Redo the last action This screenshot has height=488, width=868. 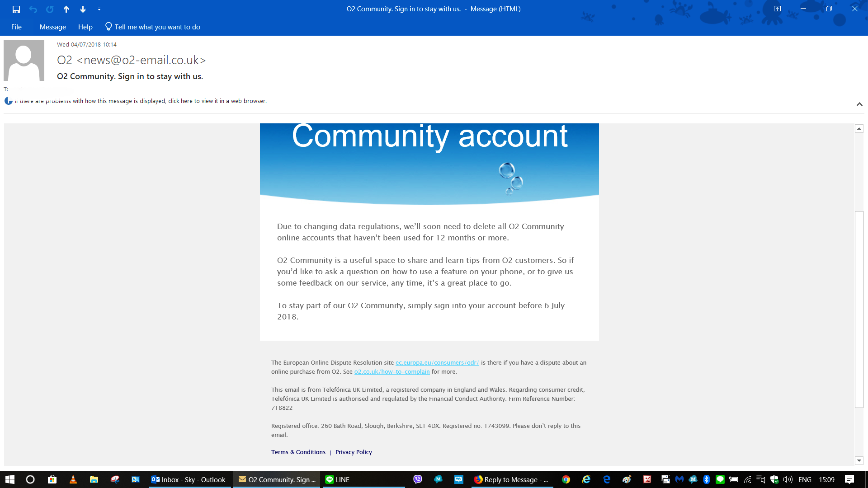tap(49, 9)
